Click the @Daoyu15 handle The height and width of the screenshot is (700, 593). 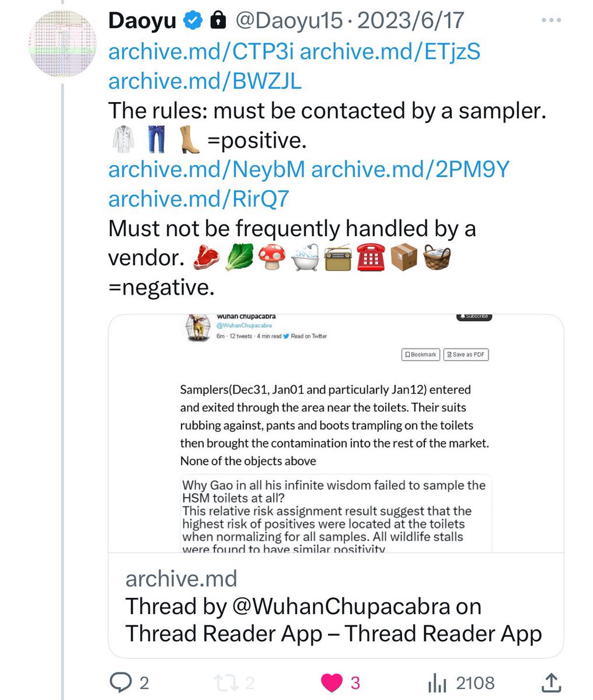click(x=289, y=22)
